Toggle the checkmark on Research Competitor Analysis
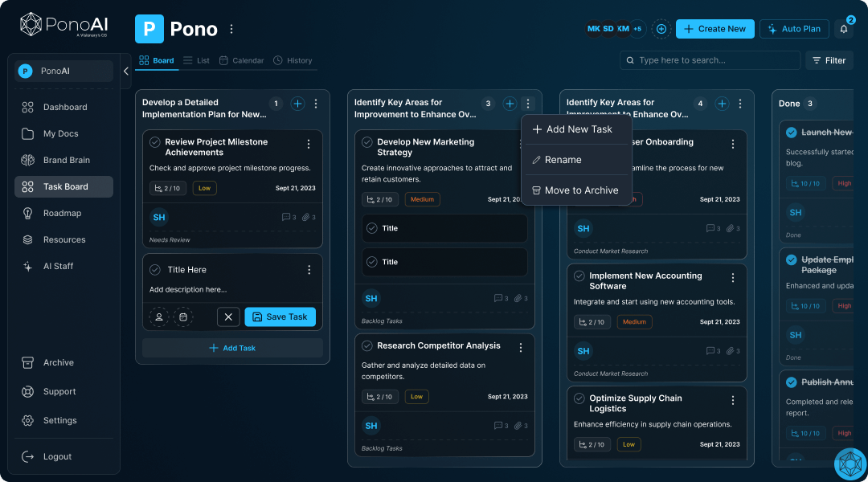This screenshot has height=482, width=868. pyautogui.click(x=366, y=345)
